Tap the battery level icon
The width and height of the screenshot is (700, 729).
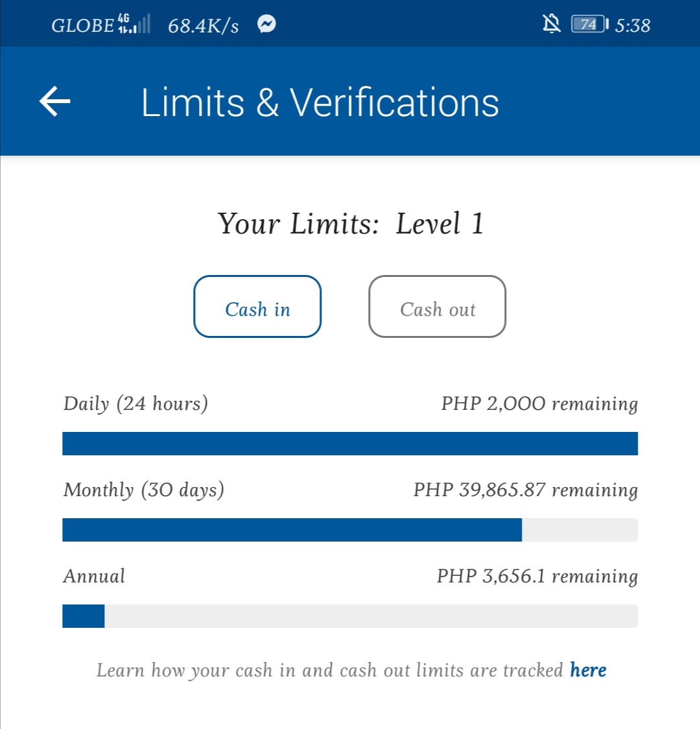(x=590, y=24)
